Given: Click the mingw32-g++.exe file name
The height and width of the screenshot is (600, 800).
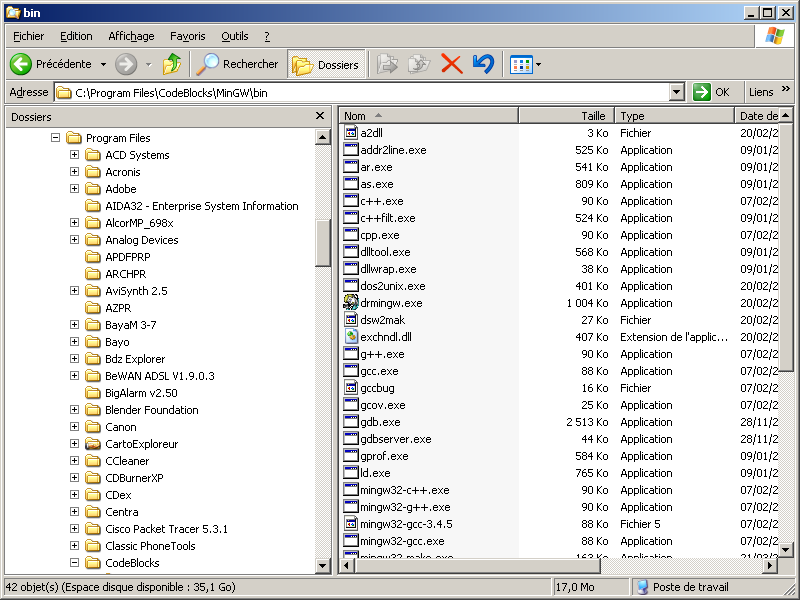Looking at the screenshot, I should click(x=405, y=507).
